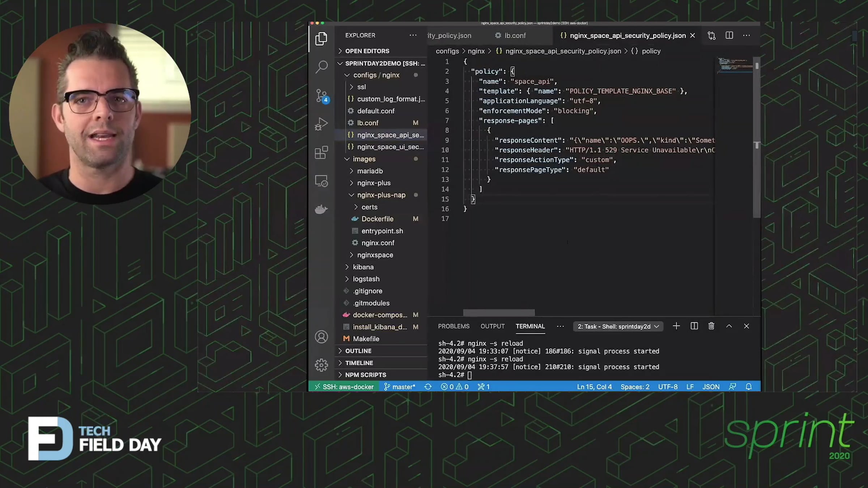Open custom_log_format.j... file
The image size is (868, 488).
(x=382, y=99)
